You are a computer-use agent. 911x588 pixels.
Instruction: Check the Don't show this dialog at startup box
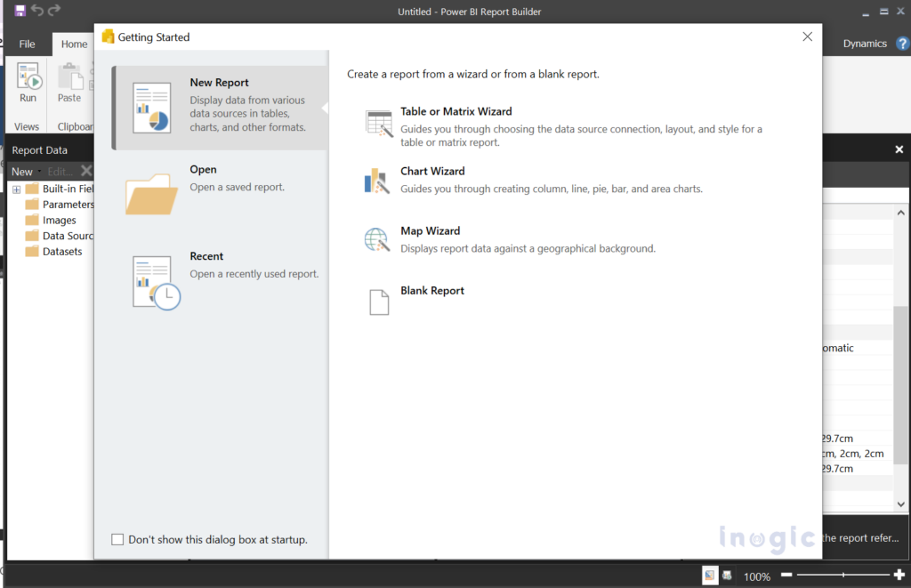tap(117, 539)
